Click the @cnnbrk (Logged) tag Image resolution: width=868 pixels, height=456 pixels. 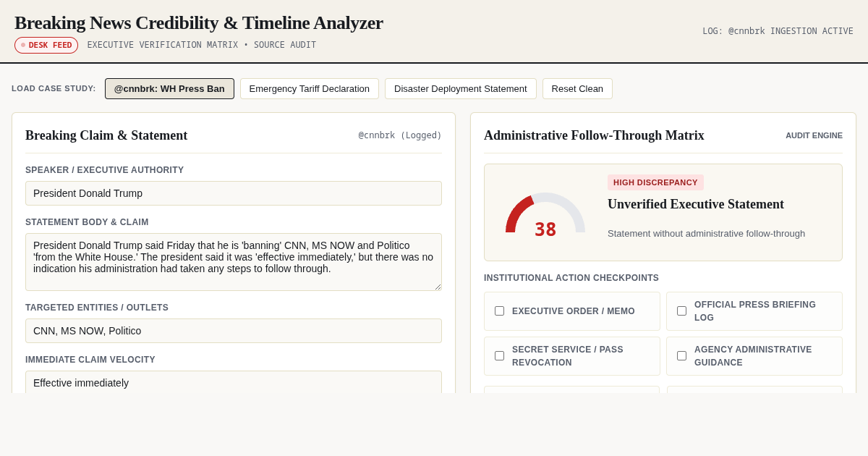click(x=400, y=135)
